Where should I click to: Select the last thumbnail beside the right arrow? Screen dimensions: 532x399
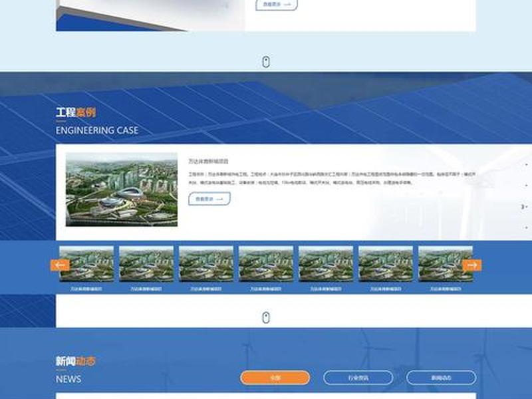[x=446, y=263]
